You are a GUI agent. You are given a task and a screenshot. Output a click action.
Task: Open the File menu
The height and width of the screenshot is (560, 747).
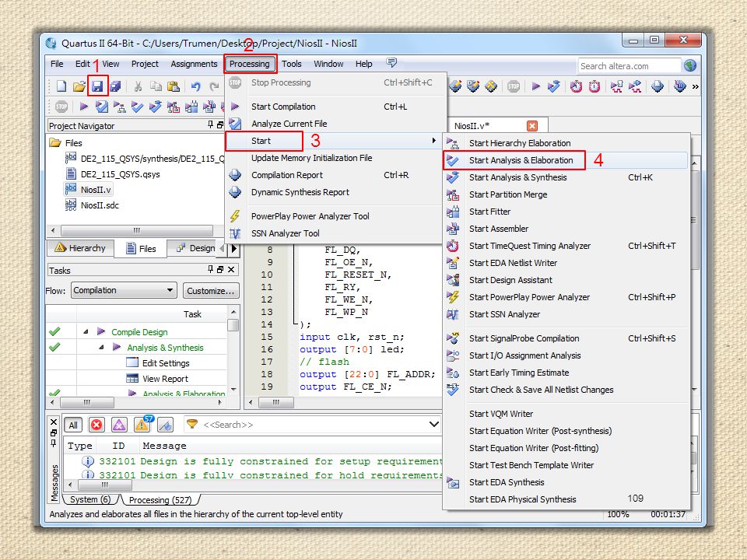tap(57, 64)
